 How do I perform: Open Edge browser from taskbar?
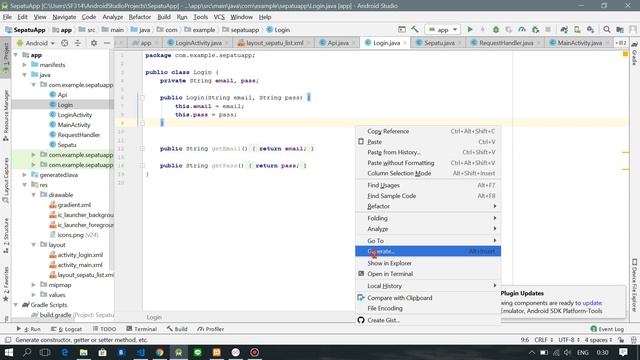pos(64,352)
